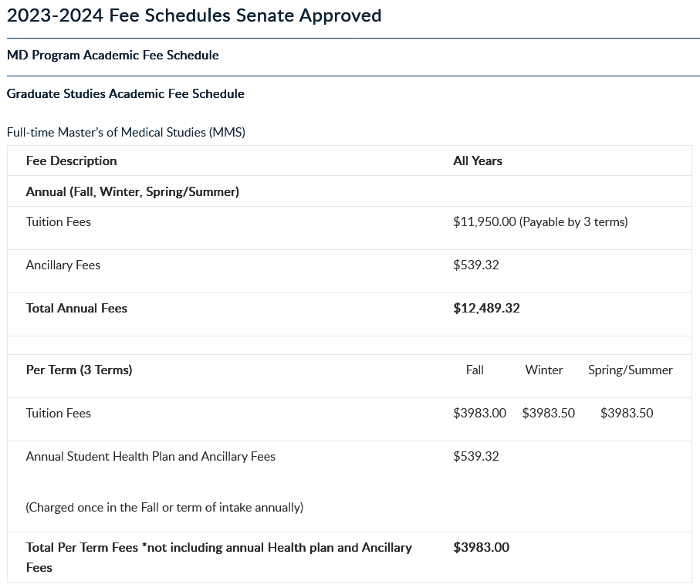The height and width of the screenshot is (588, 700).
Task: Click the Fall term column label
Action: pyautogui.click(x=475, y=370)
